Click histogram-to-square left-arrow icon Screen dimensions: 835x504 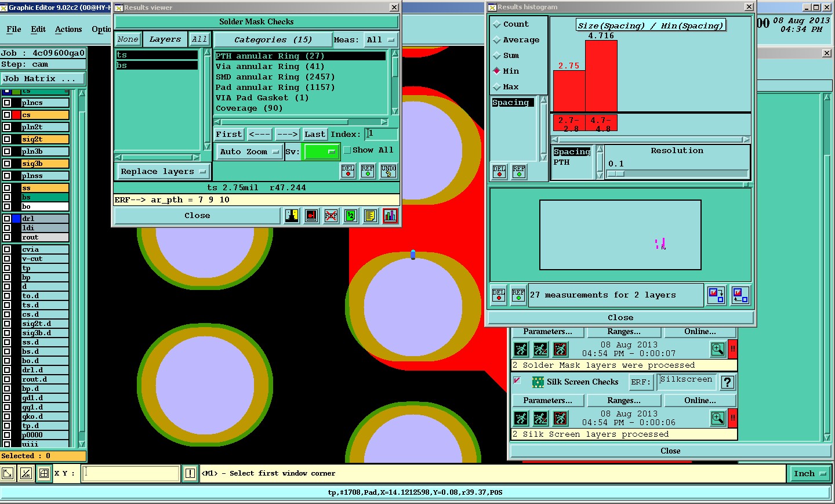tap(740, 295)
